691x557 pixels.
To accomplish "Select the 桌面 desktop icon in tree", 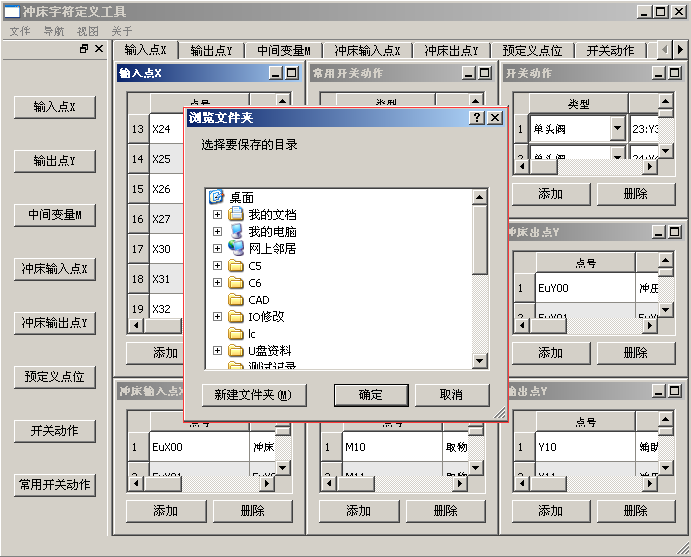I will tap(217, 198).
